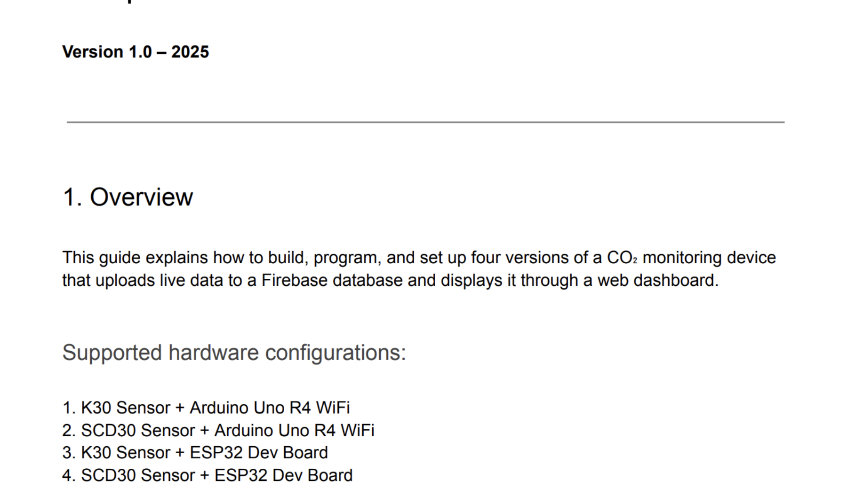The width and height of the screenshot is (863, 504).
Task: Click the word "Overview" in the section heading
Action: pyautogui.click(x=141, y=197)
